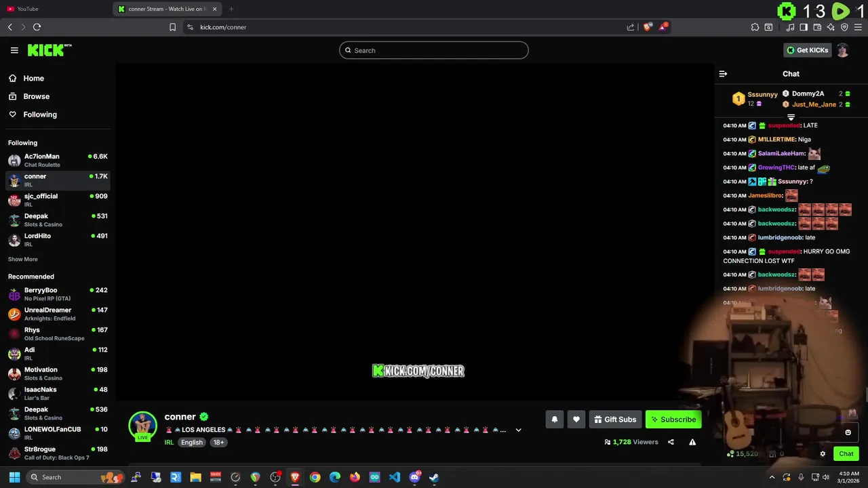The width and height of the screenshot is (868, 488).
Task: Click the Brave VPN shield icon
Action: [x=844, y=27]
